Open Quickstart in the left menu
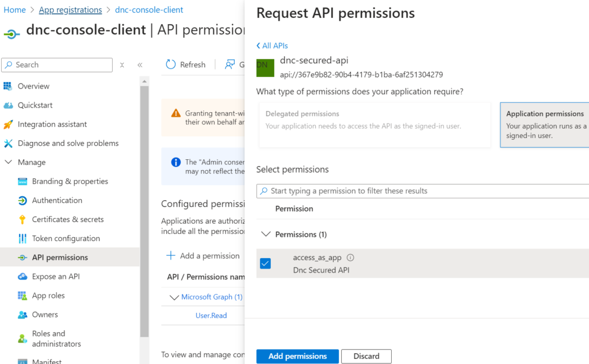589x364 pixels. coord(35,105)
